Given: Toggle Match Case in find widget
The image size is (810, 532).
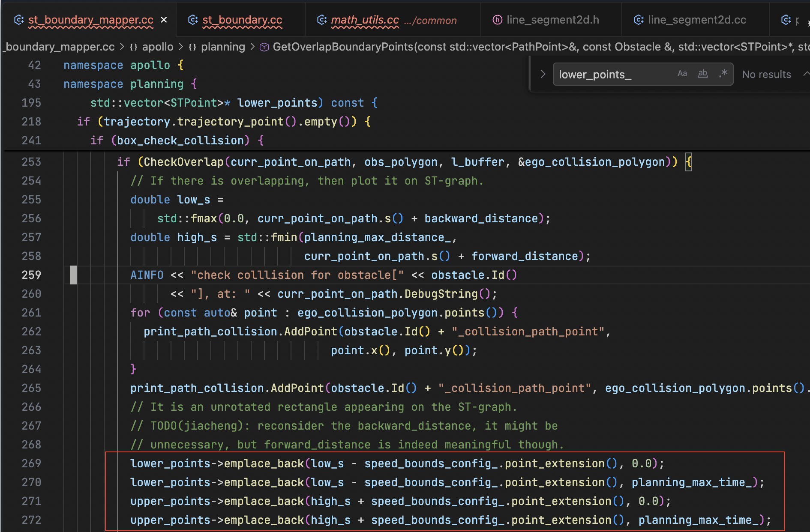Looking at the screenshot, I should (x=682, y=74).
